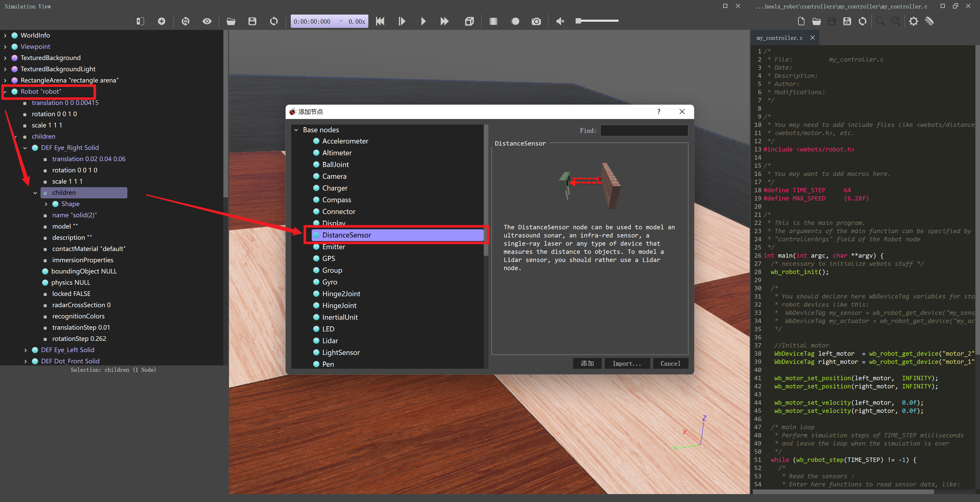Select Lidar in the node list
Viewport: 980px width, 502px height.
coord(330,341)
